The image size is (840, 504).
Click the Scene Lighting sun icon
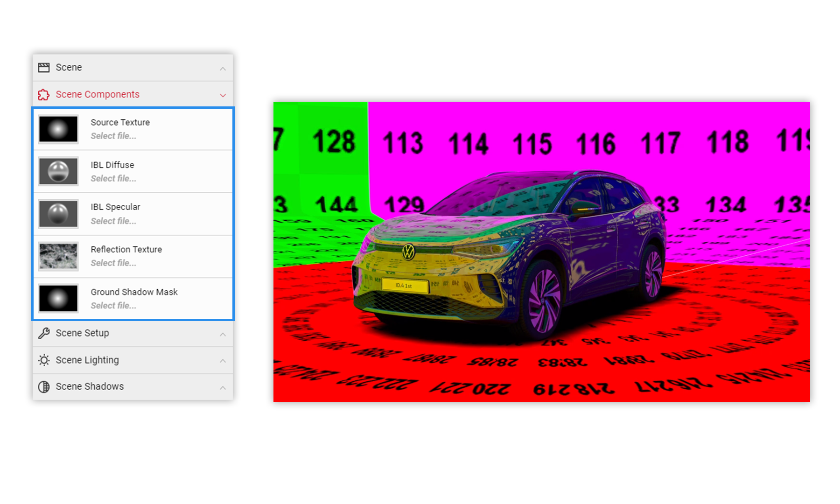tap(44, 360)
